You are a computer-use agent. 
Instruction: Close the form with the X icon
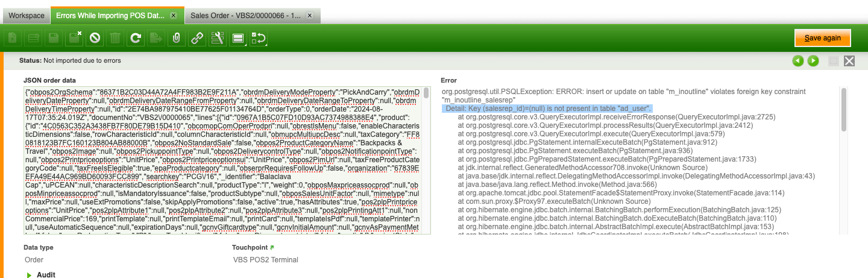(x=849, y=60)
